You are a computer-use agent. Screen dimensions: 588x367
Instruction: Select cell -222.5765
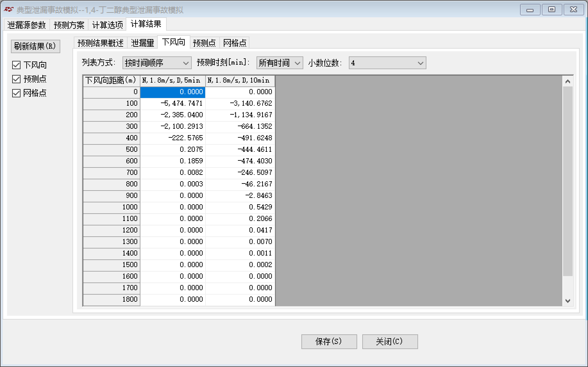tap(172, 138)
